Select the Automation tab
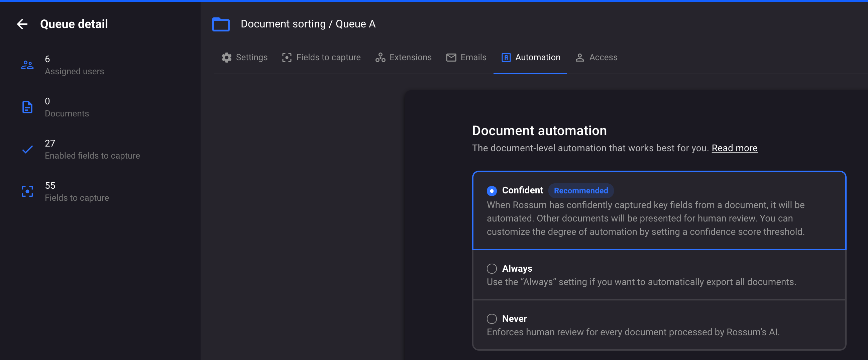Viewport: 868px width, 360px height. (531, 58)
